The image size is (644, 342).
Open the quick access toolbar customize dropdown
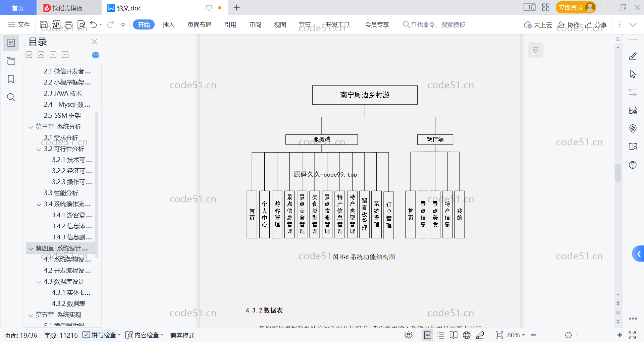click(123, 24)
